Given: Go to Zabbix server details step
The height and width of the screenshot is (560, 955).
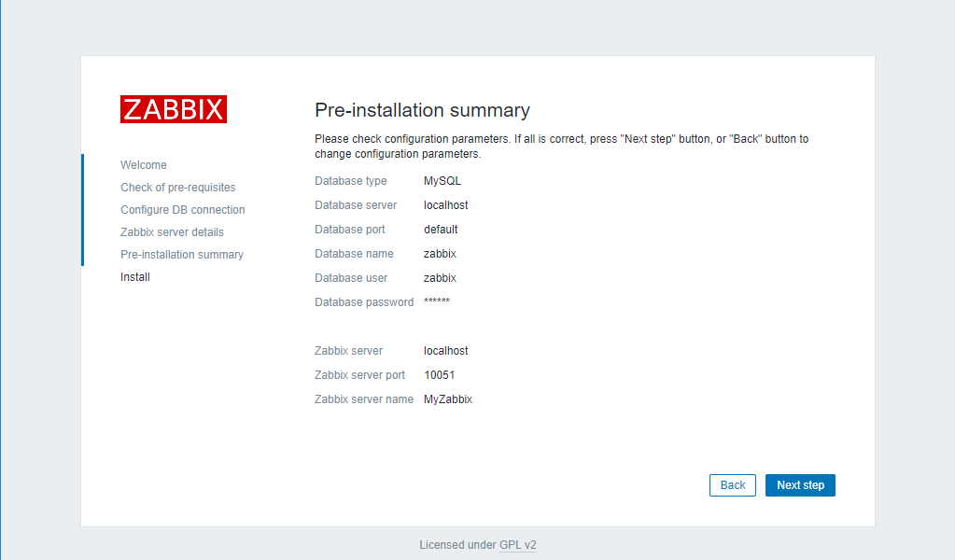Looking at the screenshot, I should (172, 231).
